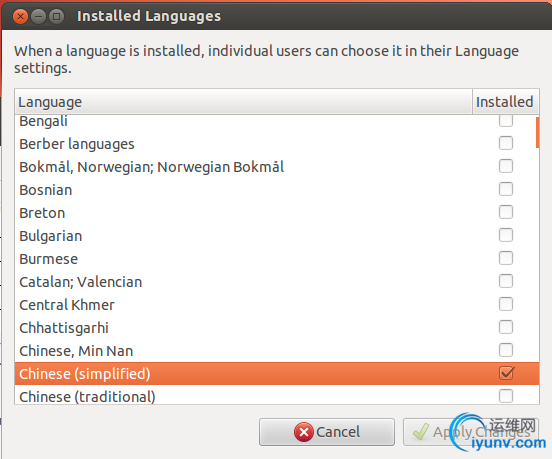
Task: Select the Chinese (traditional) row text
Action: (87, 397)
